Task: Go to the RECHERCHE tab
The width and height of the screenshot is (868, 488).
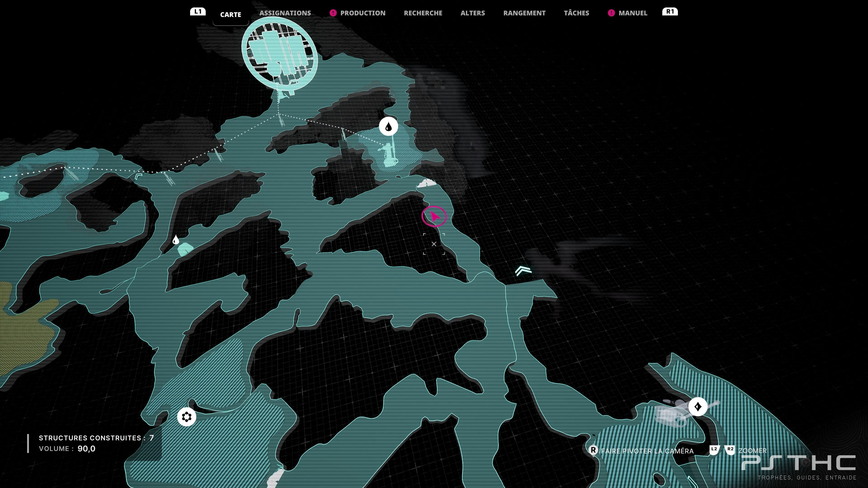Action: tap(423, 13)
